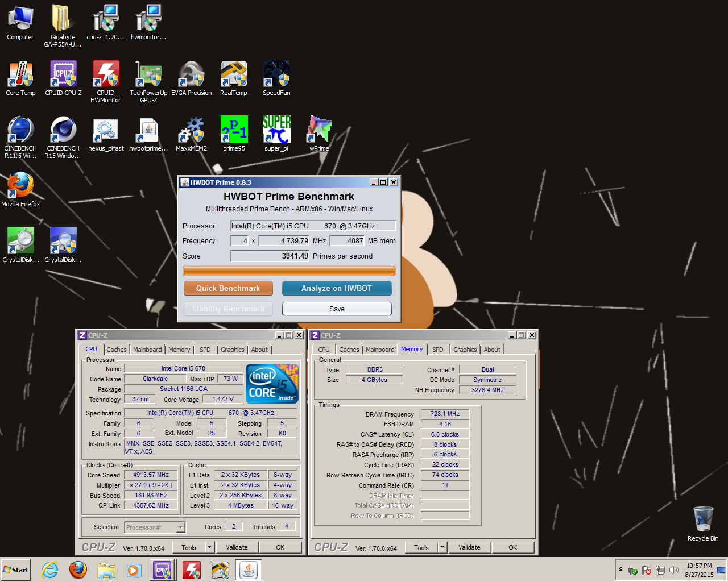Screen dimensions: 728x582
Task: Launch the CPUID HWMonitor desktop shortcut
Action: (106, 81)
